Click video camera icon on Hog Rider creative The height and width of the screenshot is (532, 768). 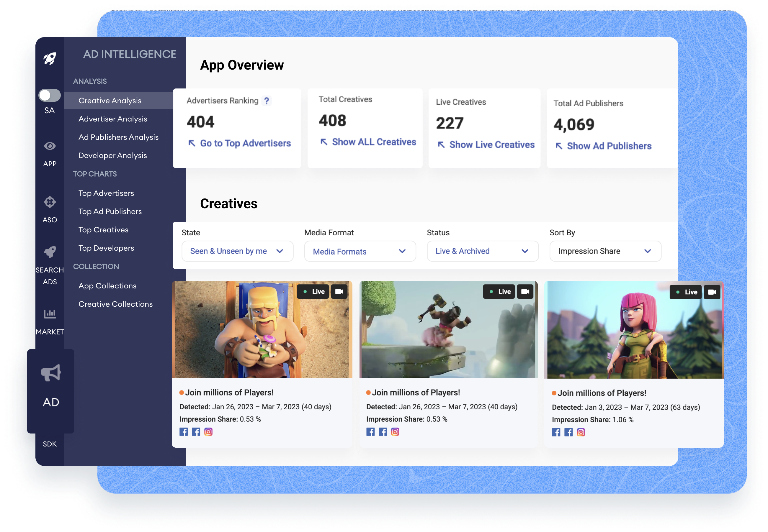tap(525, 292)
